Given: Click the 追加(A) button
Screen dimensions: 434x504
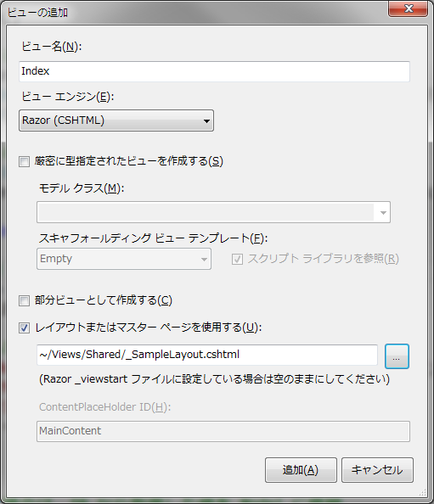Looking at the screenshot, I should 301,470.
